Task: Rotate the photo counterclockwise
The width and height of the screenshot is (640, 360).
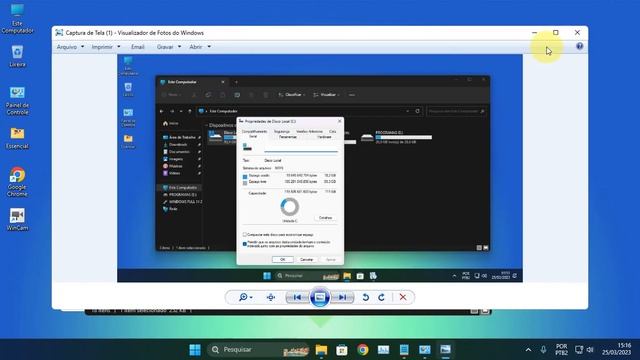Action: click(x=366, y=297)
